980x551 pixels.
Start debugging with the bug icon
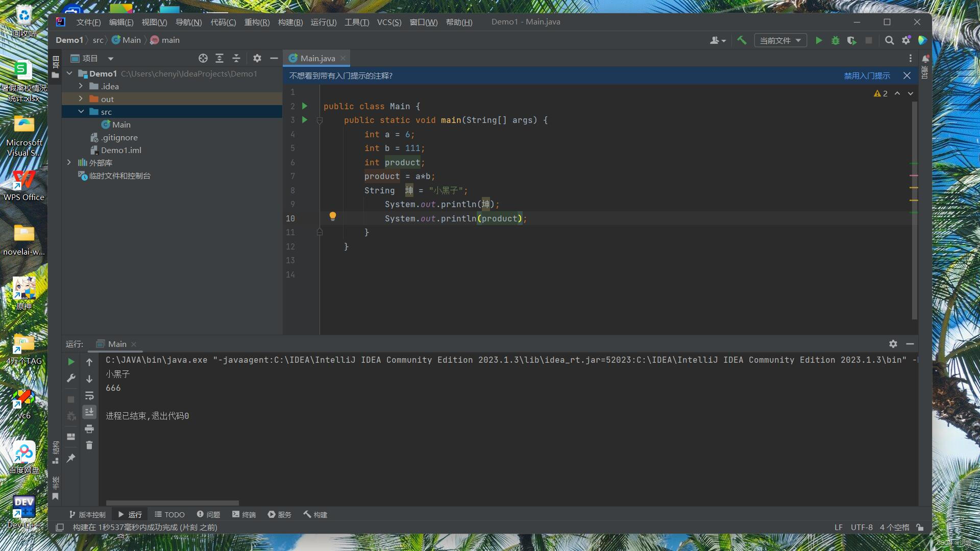(x=836, y=40)
